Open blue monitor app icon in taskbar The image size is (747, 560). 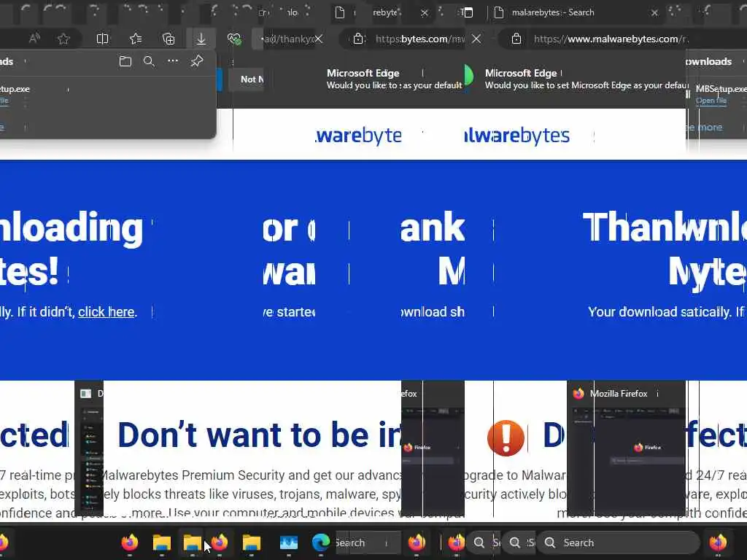[x=288, y=542]
